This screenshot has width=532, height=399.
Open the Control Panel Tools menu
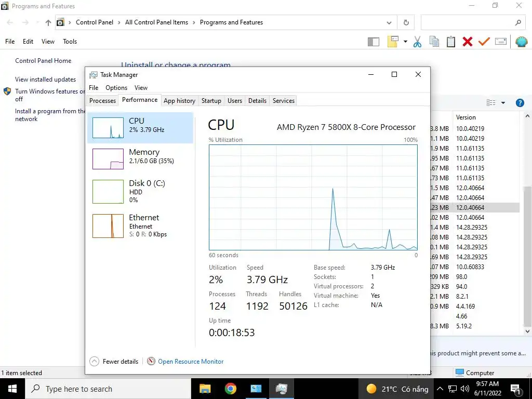70,42
